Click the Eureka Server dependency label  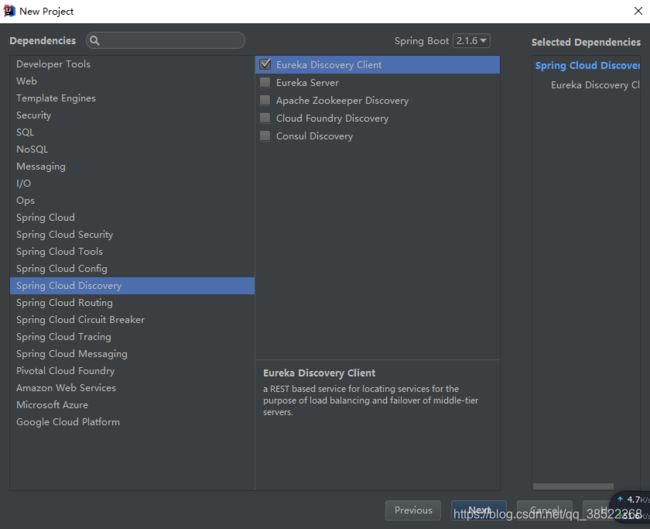307,83
